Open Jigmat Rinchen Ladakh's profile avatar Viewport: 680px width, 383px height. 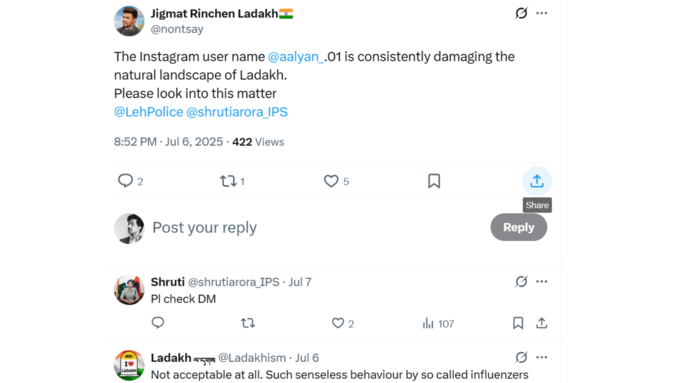(x=129, y=21)
